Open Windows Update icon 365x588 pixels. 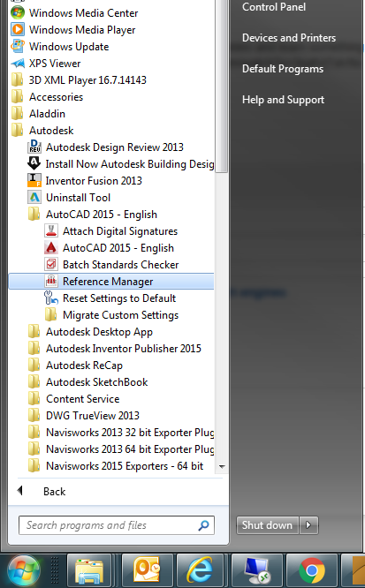(x=18, y=47)
